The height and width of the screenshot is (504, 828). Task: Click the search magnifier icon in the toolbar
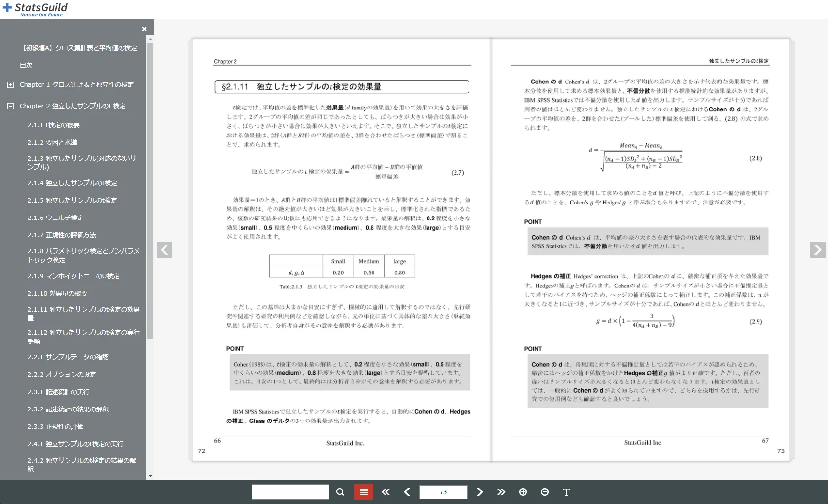pyautogui.click(x=340, y=492)
